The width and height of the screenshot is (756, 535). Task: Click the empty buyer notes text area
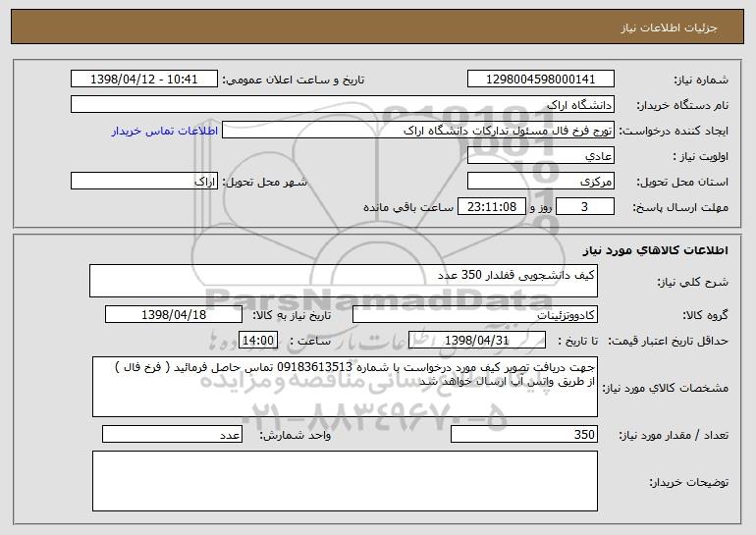click(345, 481)
